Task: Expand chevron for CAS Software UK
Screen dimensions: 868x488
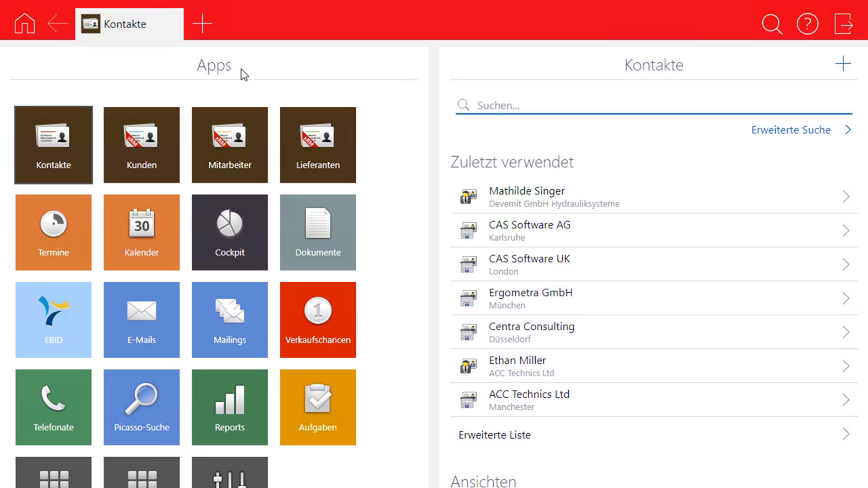Action: [x=846, y=264]
